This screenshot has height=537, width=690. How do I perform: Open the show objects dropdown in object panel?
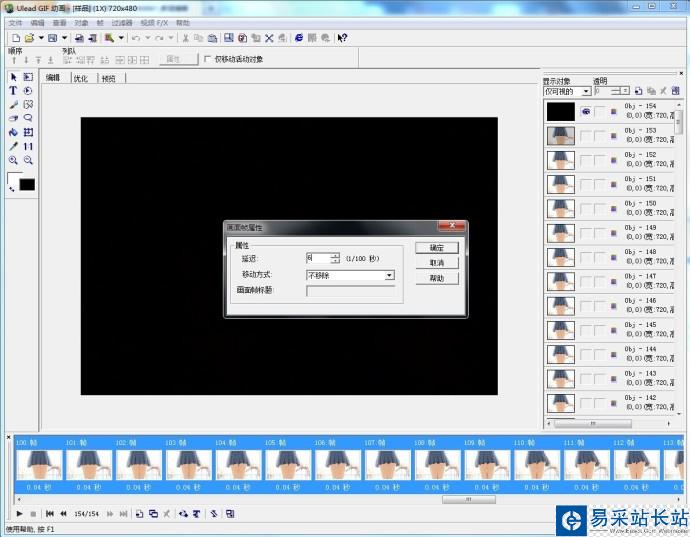[586, 92]
